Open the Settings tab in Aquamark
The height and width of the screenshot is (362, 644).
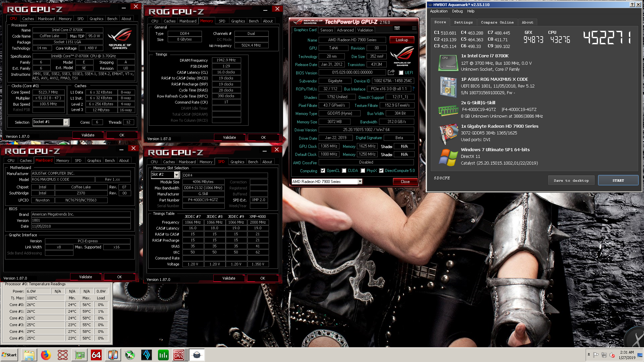(463, 22)
